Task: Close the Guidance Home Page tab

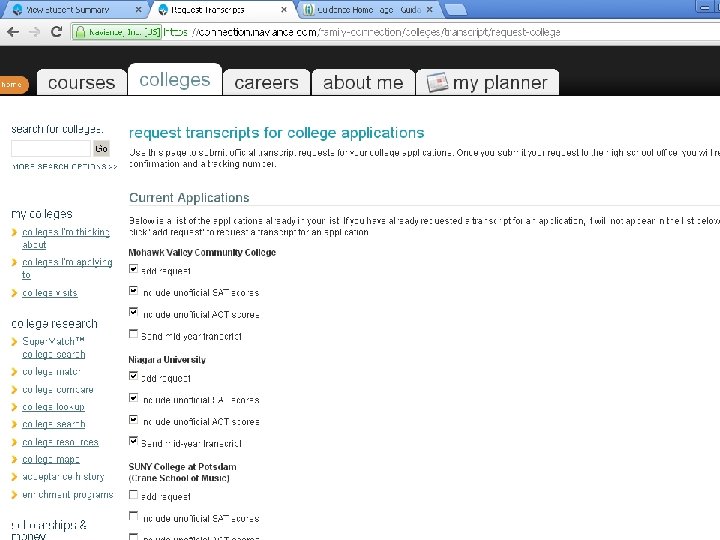Action: point(429,10)
